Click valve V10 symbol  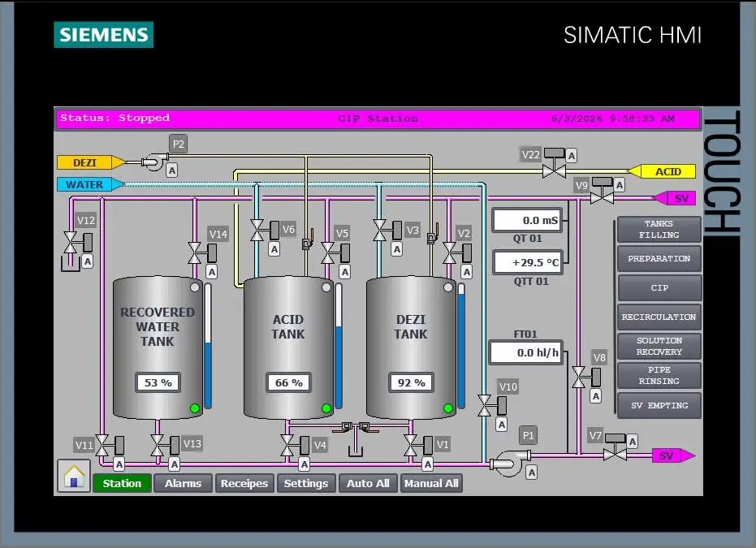pos(492,406)
